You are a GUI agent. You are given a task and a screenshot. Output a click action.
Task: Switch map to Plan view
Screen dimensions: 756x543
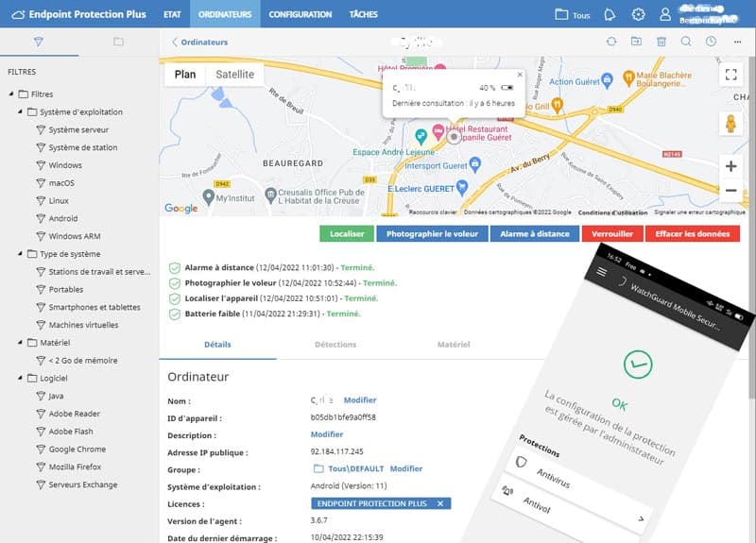point(185,75)
